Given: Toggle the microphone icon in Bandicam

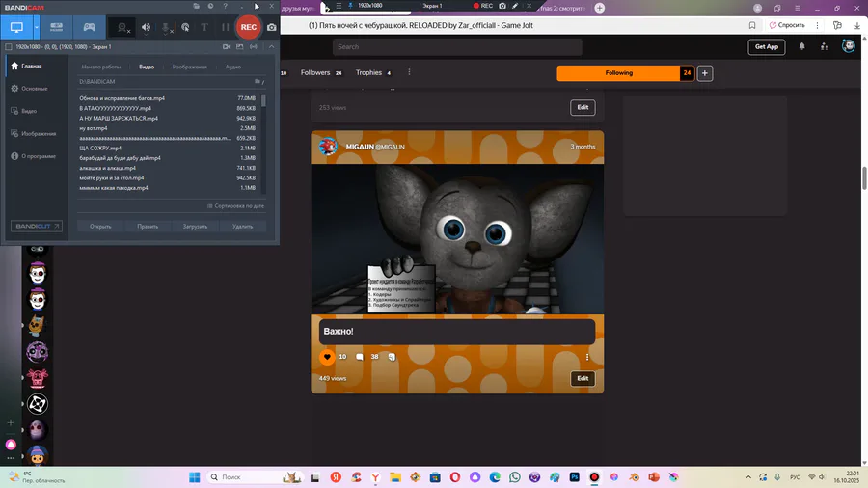Looking at the screenshot, I should click(x=166, y=27).
